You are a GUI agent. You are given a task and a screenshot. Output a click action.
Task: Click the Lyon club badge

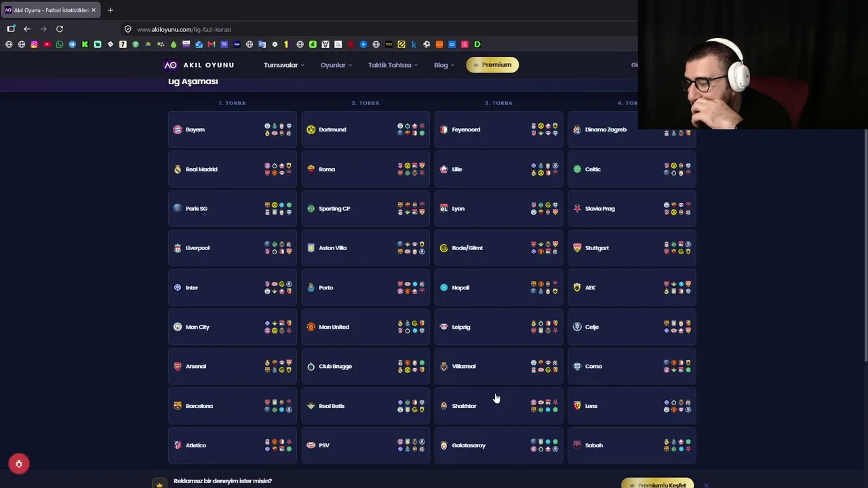point(444,209)
